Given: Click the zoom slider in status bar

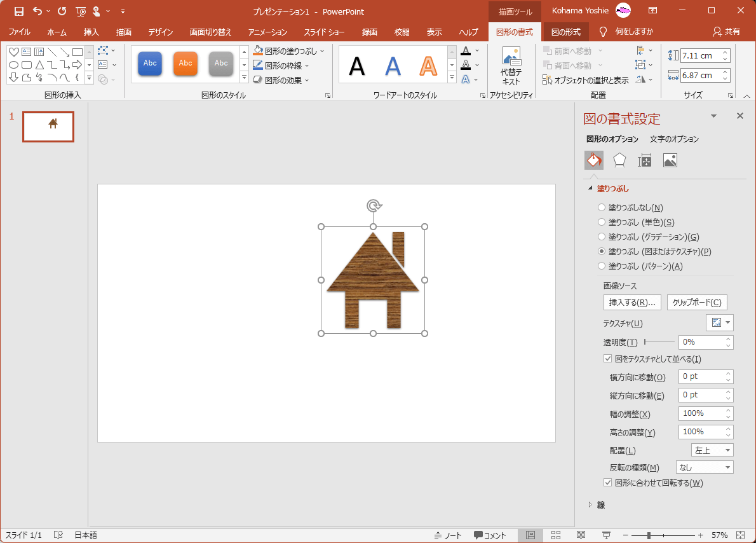Looking at the screenshot, I should tap(649, 535).
